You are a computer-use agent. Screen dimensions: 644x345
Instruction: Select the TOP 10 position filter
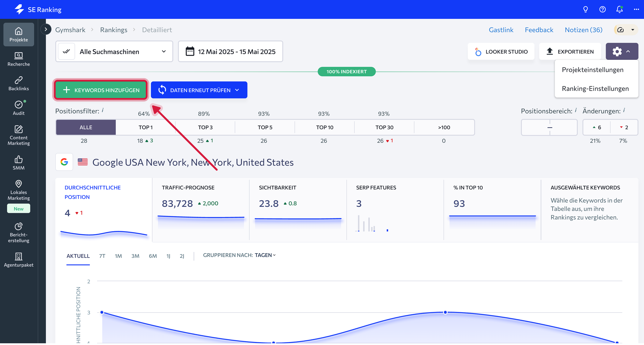(x=325, y=128)
